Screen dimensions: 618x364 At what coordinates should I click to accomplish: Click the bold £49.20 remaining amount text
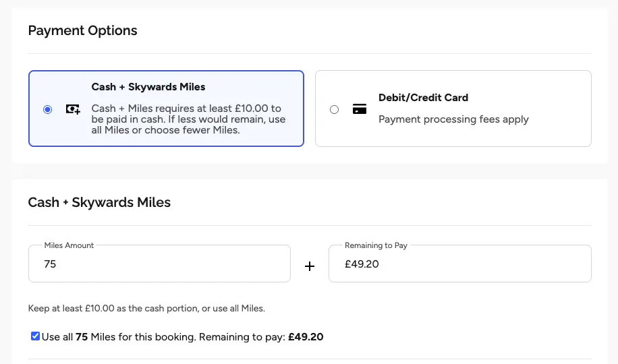coord(306,337)
